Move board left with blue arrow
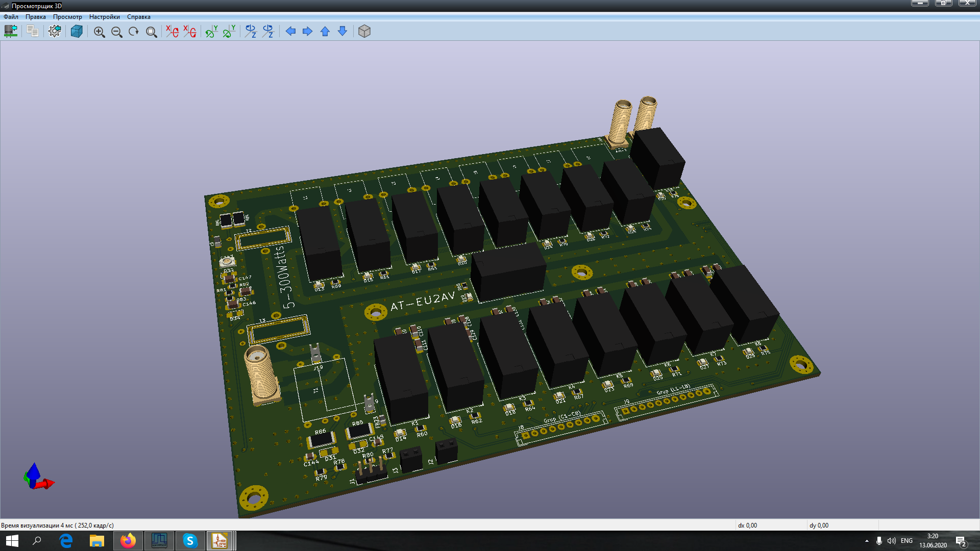Screen dimensions: 980x551 (290, 32)
